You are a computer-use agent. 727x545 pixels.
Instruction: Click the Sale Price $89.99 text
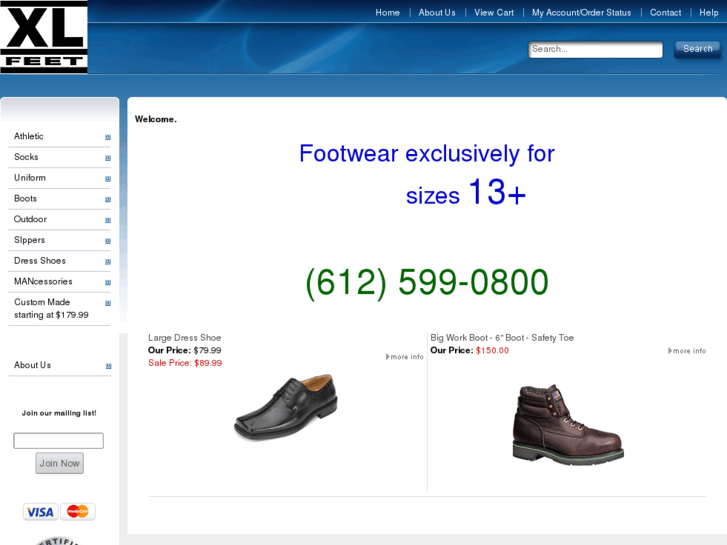click(185, 363)
